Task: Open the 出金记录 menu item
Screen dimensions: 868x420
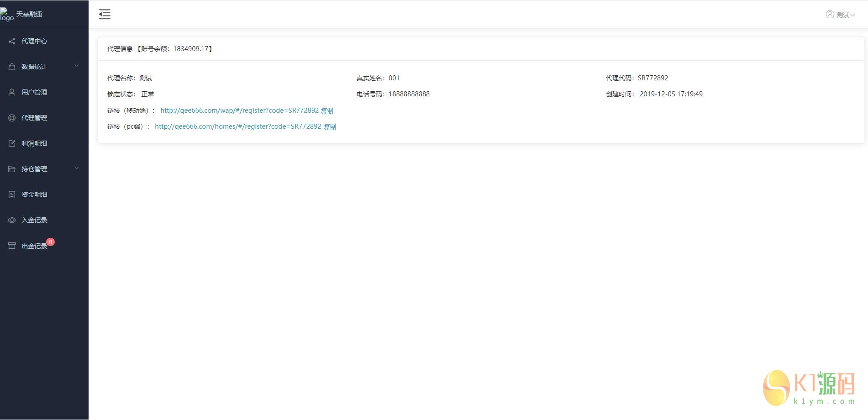Action: pyautogui.click(x=44, y=246)
